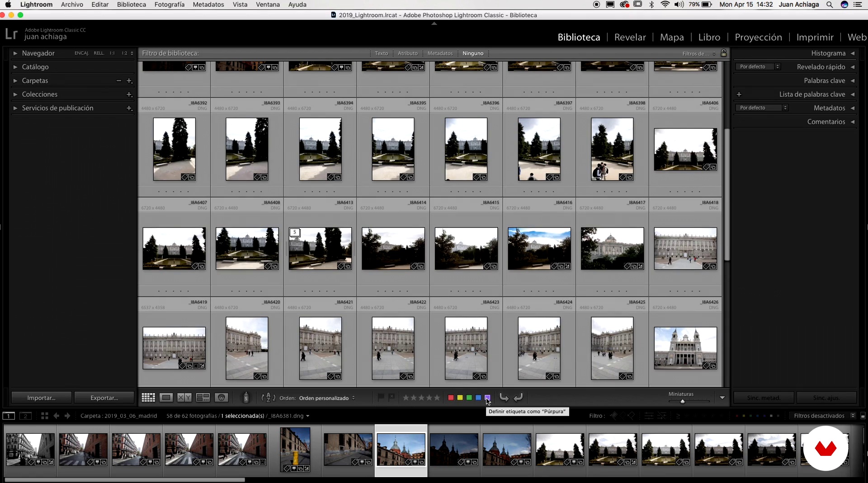Flag the photo as picked
Viewport: 868px width, 483px height.
pyautogui.click(x=381, y=397)
